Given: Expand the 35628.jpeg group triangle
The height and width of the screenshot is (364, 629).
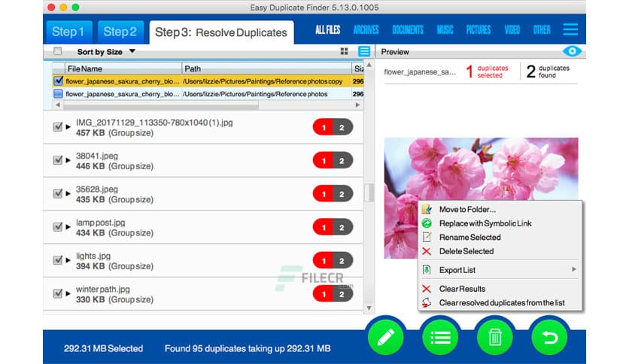Looking at the screenshot, I should pyautogui.click(x=68, y=193).
